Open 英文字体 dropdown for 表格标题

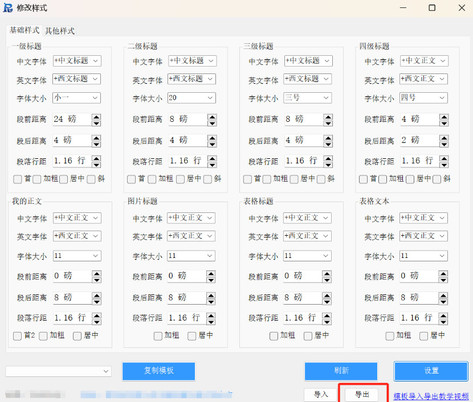coord(307,236)
